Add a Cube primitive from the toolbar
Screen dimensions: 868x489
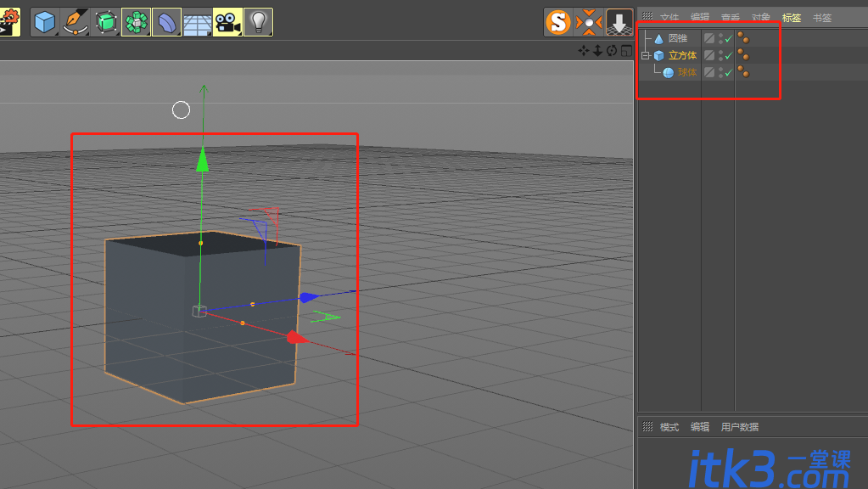[x=45, y=22]
